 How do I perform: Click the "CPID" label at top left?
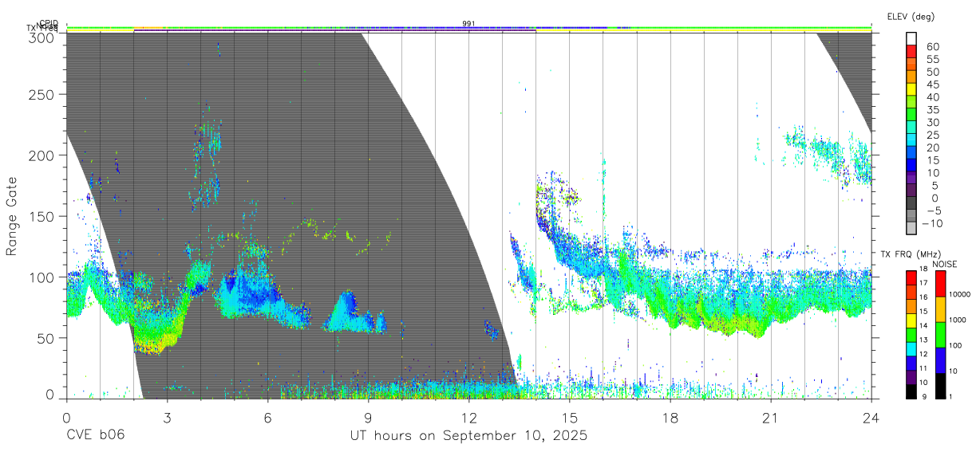(x=49, y=23)
